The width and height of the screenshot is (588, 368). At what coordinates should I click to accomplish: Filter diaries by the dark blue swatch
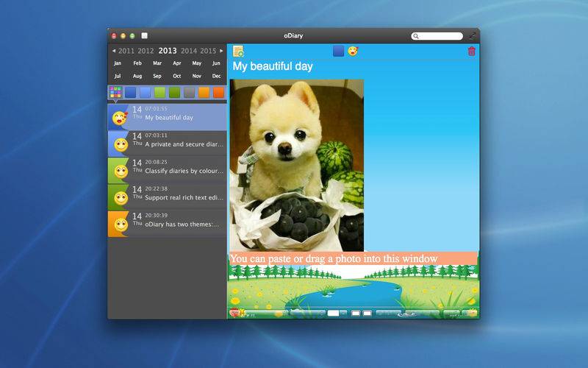(x=131, y=93)
